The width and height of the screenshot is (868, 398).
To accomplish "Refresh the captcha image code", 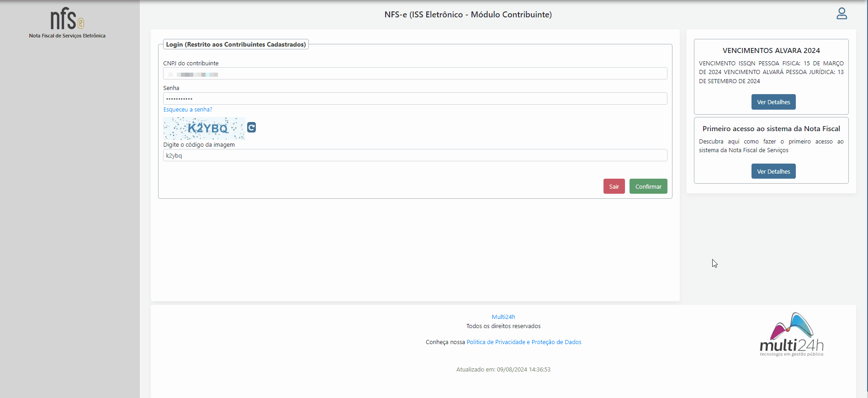I will click(251, 127).
